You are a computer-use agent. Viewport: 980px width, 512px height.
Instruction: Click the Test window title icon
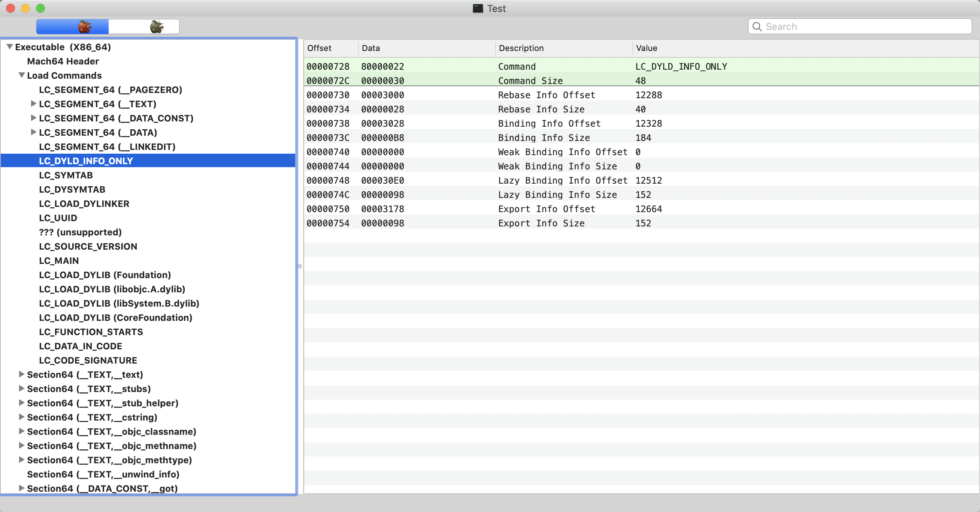(x=477, y=8)
